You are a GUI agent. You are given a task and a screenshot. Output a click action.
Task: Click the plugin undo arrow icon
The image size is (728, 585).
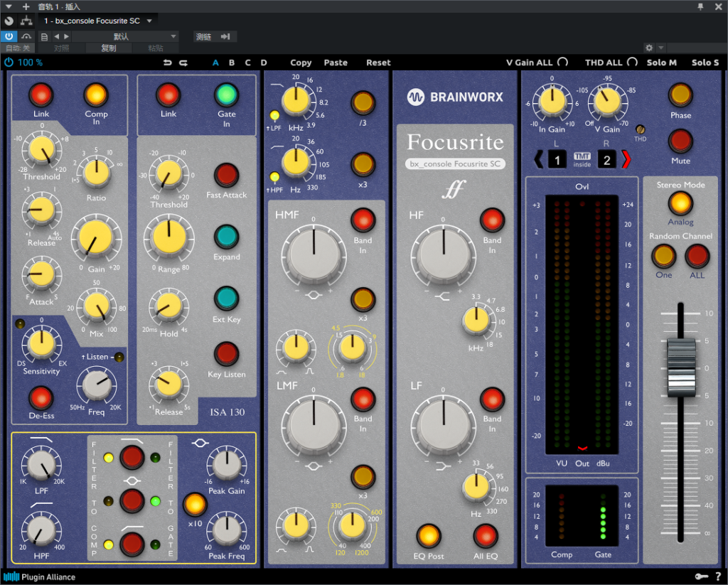point(168,63)
